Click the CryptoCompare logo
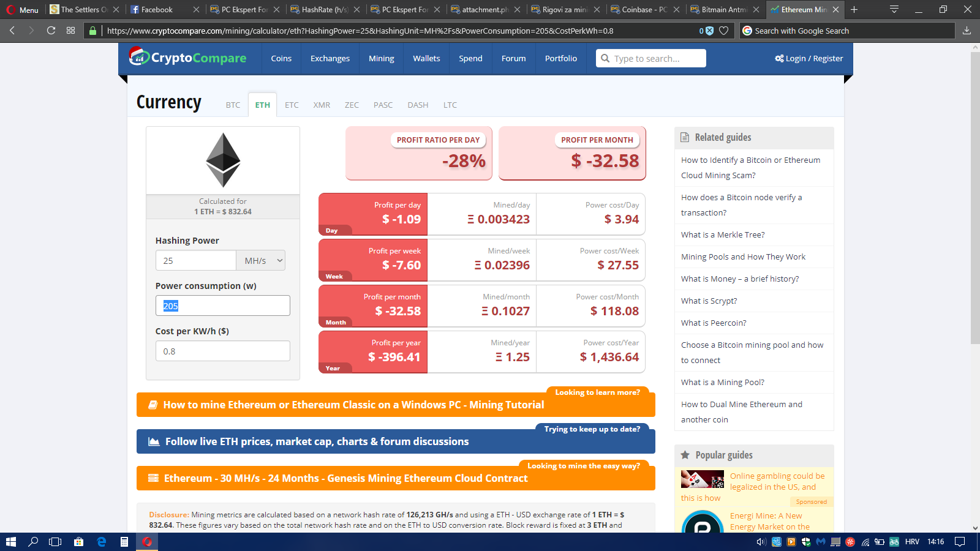The height and width of the screenshot is (551, 980). click(x=187, y=58)
